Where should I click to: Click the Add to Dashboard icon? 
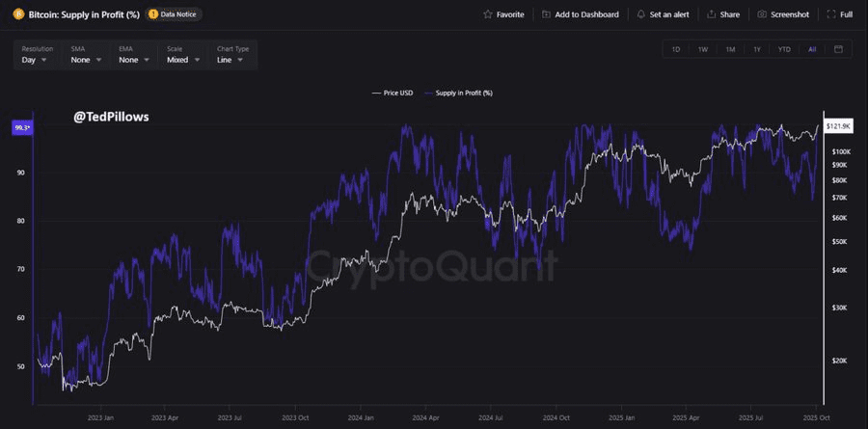click(547, 14)
